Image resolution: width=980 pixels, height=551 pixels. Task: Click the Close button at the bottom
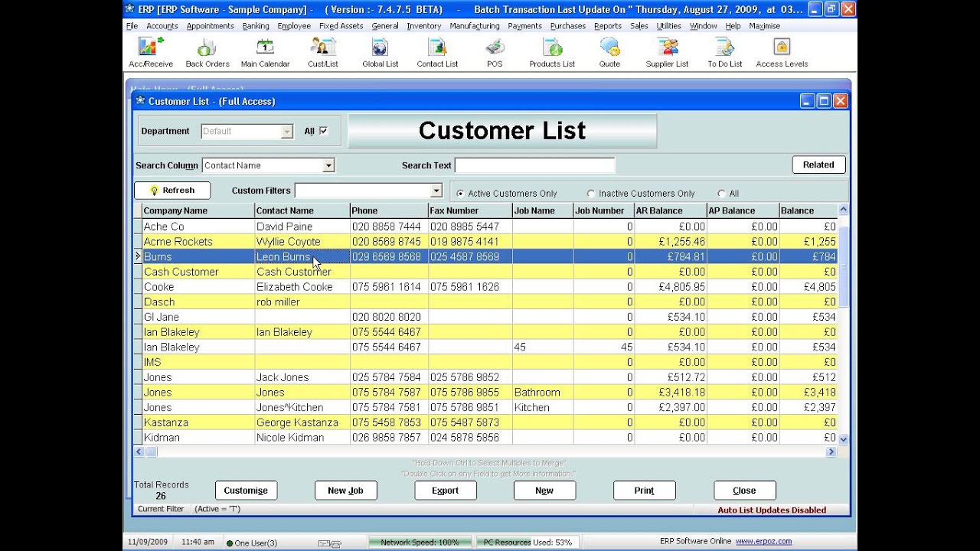744,491
